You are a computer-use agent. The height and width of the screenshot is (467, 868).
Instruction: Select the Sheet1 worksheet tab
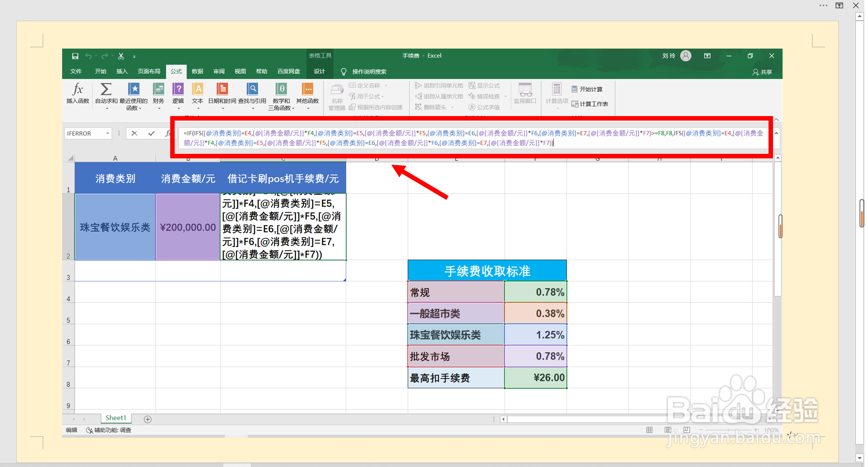pos(116,418)
